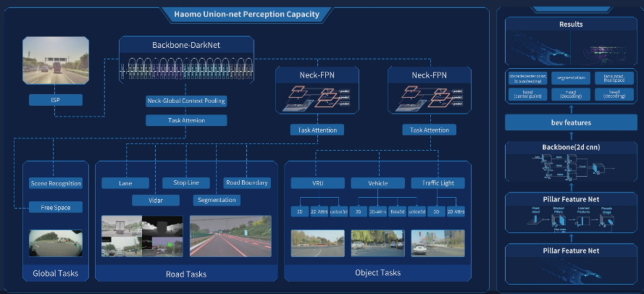Open the Results point cloud image
This screenshot has width=644, height=294.
[571, 48]
